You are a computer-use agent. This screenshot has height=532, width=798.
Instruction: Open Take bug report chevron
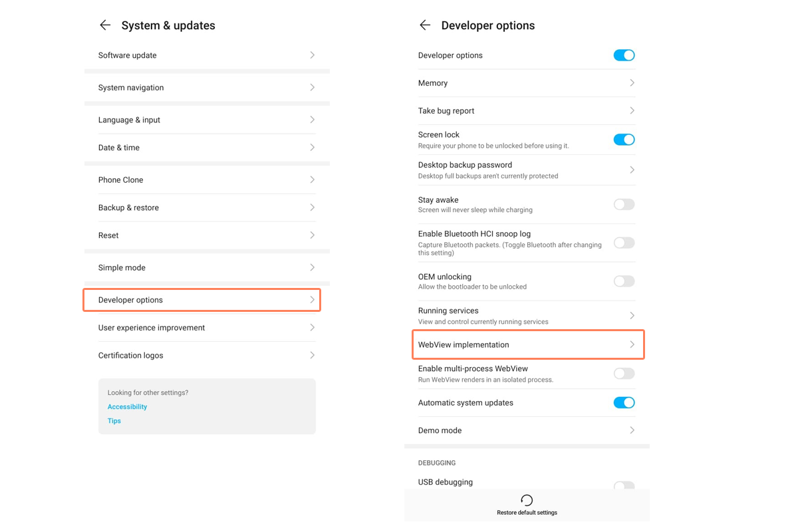tap(632, 110)
